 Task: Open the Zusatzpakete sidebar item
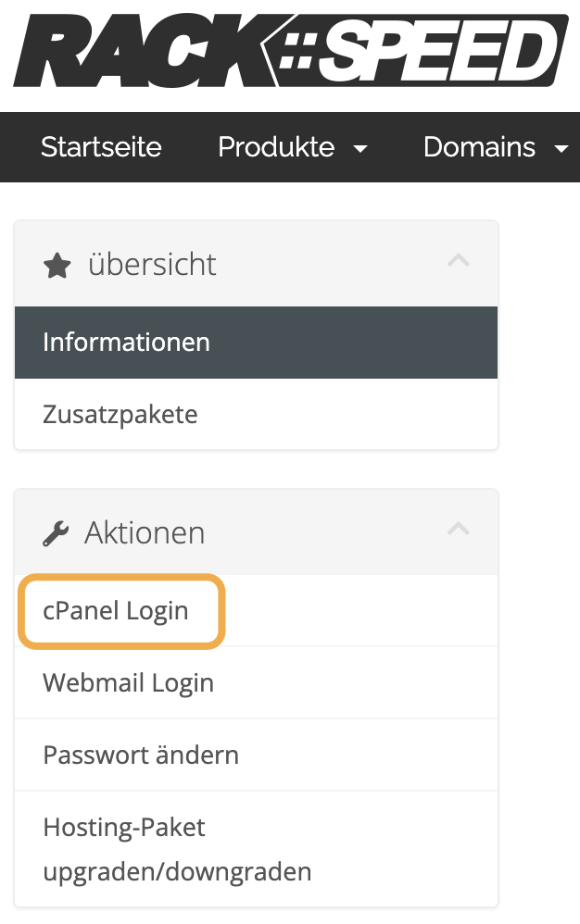click(120, 414)
